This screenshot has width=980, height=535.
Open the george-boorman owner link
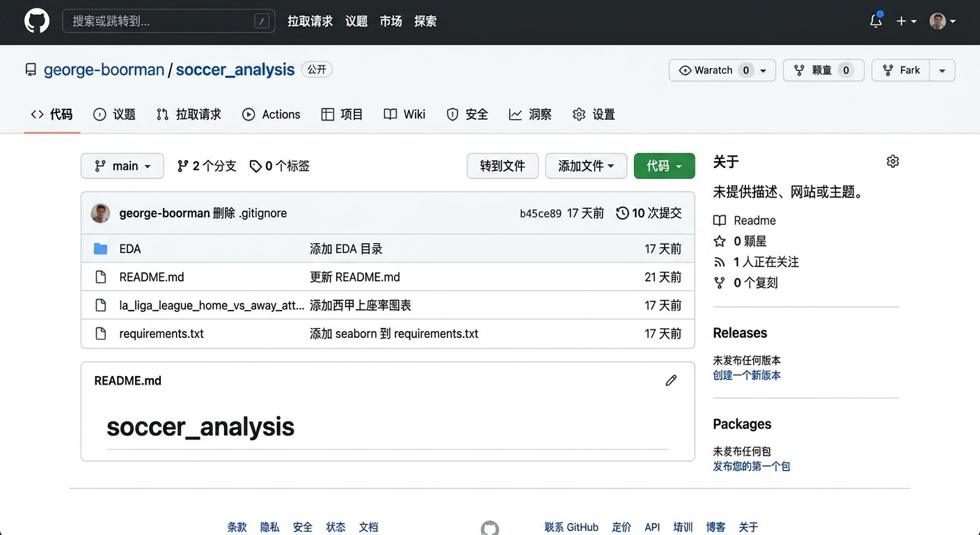tap(104, 70)
